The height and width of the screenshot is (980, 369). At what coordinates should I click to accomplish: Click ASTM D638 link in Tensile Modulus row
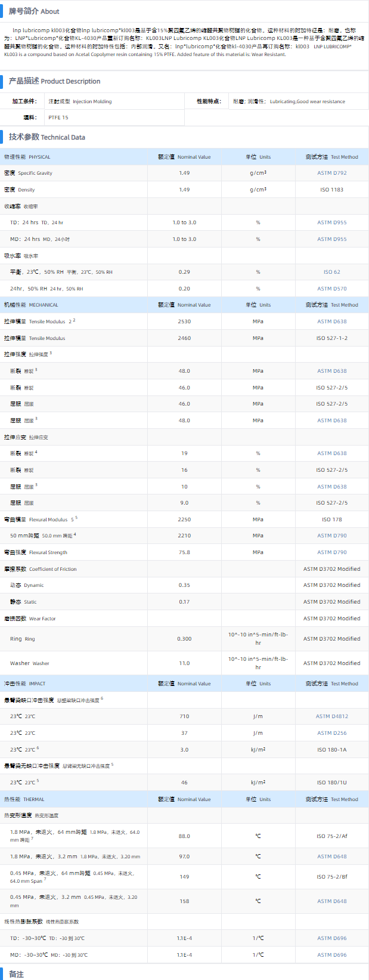[331, 321]
